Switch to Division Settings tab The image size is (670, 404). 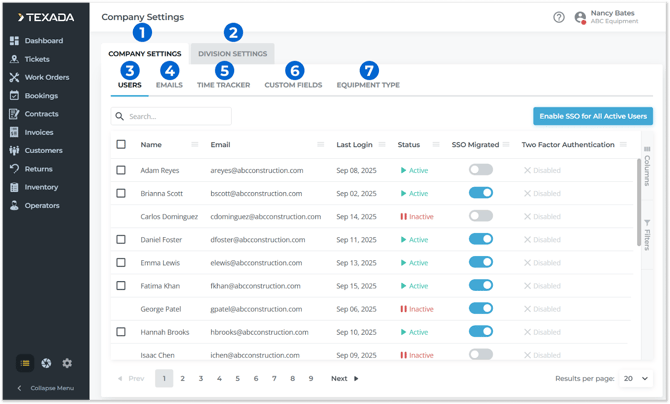click(x=232, y=54)
